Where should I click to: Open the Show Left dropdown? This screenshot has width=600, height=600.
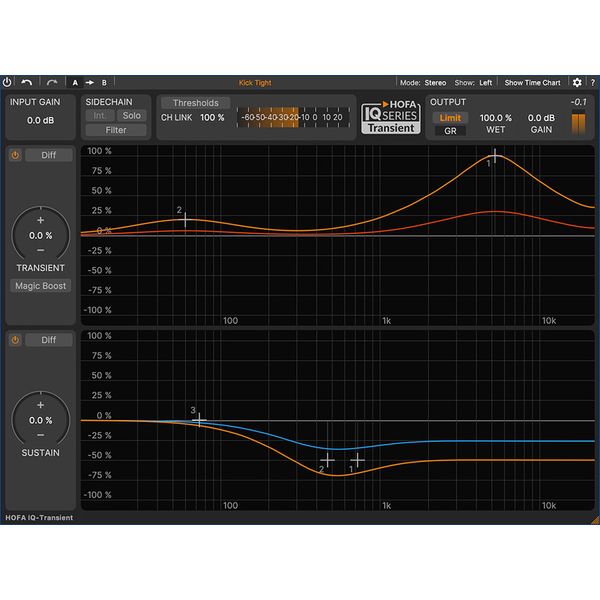pyautogui.click(x=473, y=83)
